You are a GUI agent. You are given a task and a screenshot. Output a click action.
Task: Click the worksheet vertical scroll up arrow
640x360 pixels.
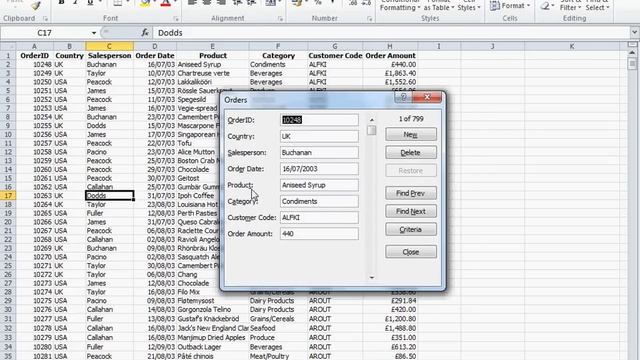click(632, 53)
